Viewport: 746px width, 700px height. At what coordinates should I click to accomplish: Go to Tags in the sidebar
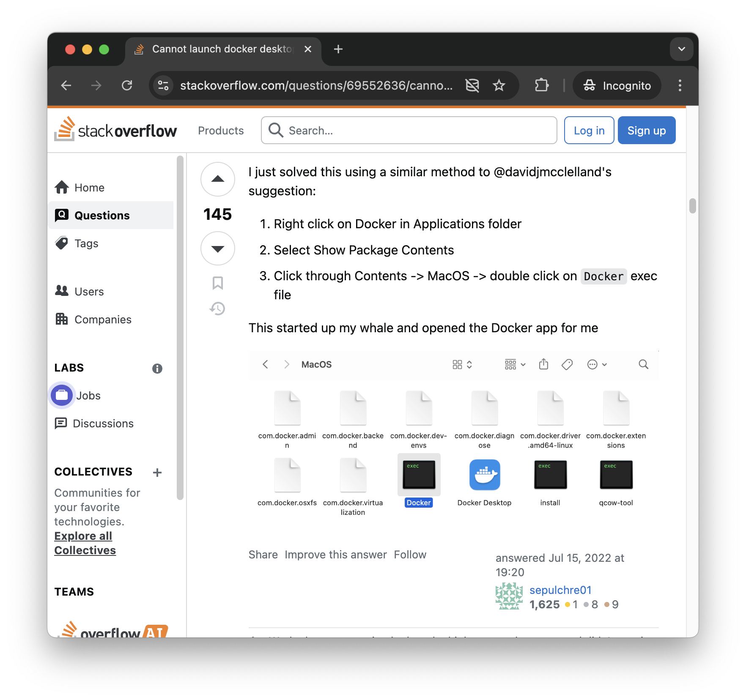(86, 243)
